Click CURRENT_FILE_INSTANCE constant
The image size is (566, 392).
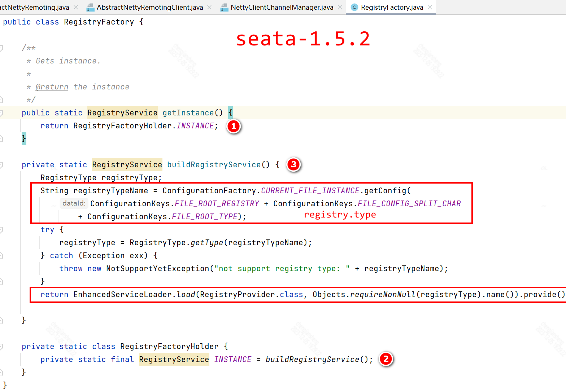310,191
